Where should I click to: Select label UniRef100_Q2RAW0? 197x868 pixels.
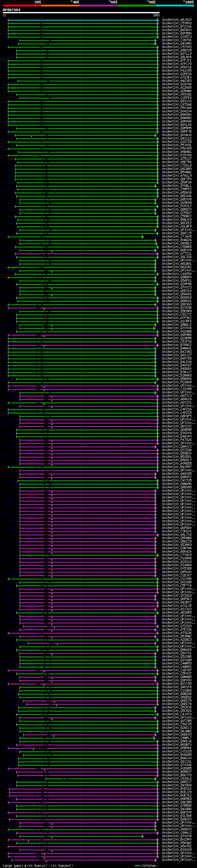click(x=177, y=91)
